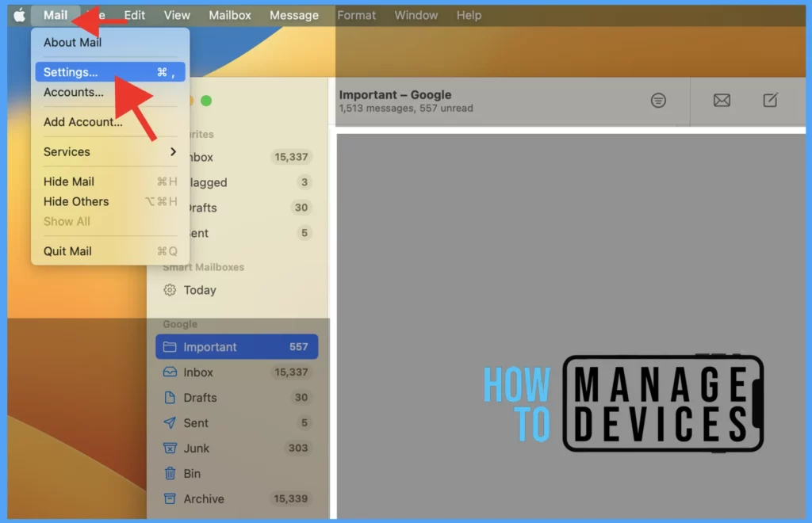
Task: Click the 1,513 messages, 557 unread text
Action: pyautogui.click(x=406, y=108)
